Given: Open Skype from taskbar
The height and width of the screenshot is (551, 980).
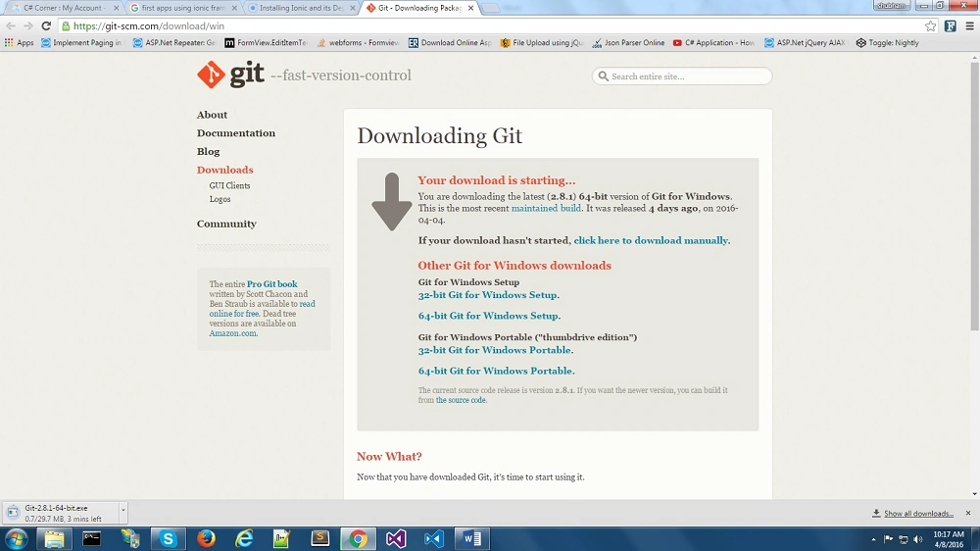Looking at the screenshot, I should pos(169,538).
